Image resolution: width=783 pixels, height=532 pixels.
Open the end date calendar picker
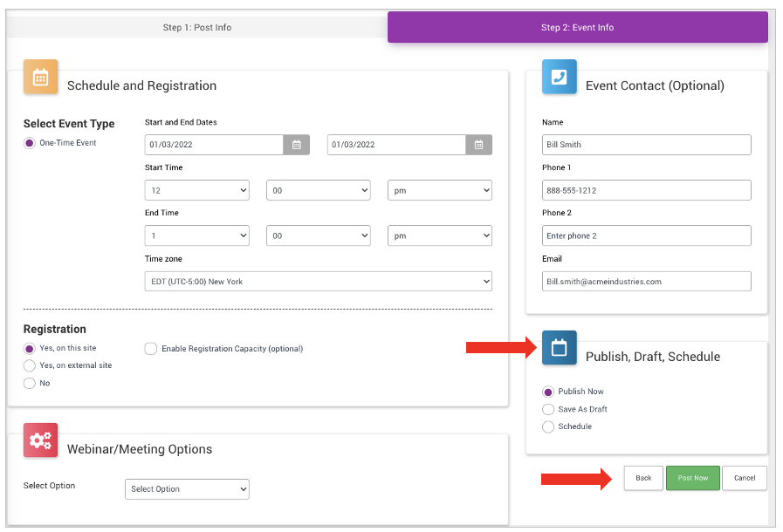pyautogui.click(x=478, y=145)
